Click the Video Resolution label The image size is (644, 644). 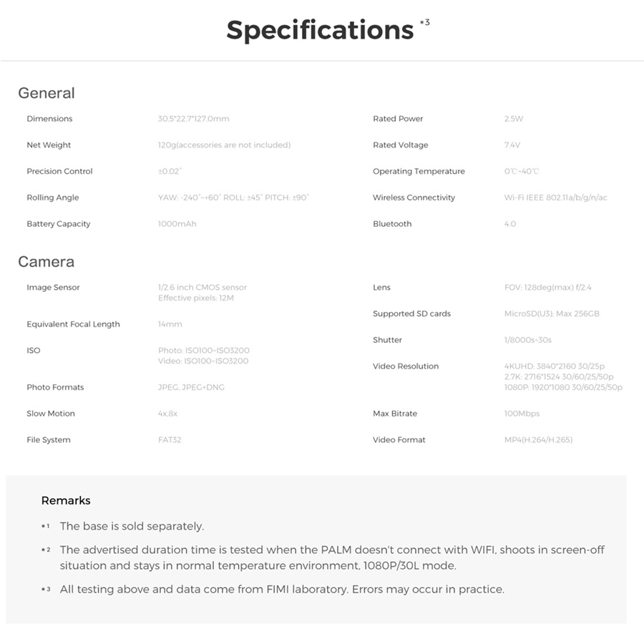point(406,366)
